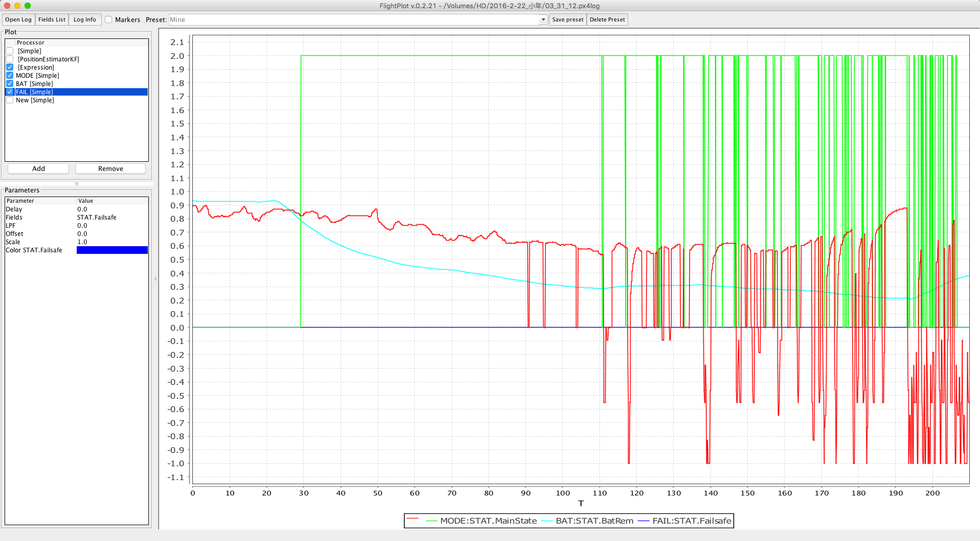980x541 pixels.
Task: Open the Fields List window
Action: pos(52,19)
